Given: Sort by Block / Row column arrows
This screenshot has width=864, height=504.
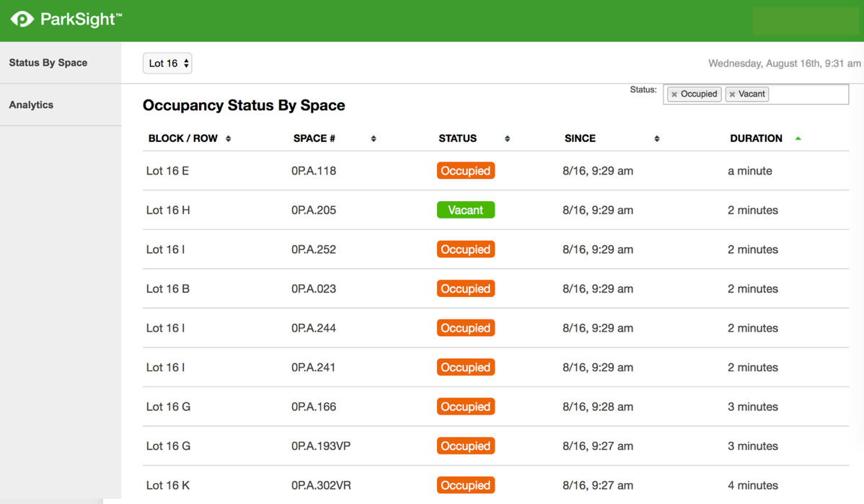Looking at the screenshot, I should pos(228,138).
